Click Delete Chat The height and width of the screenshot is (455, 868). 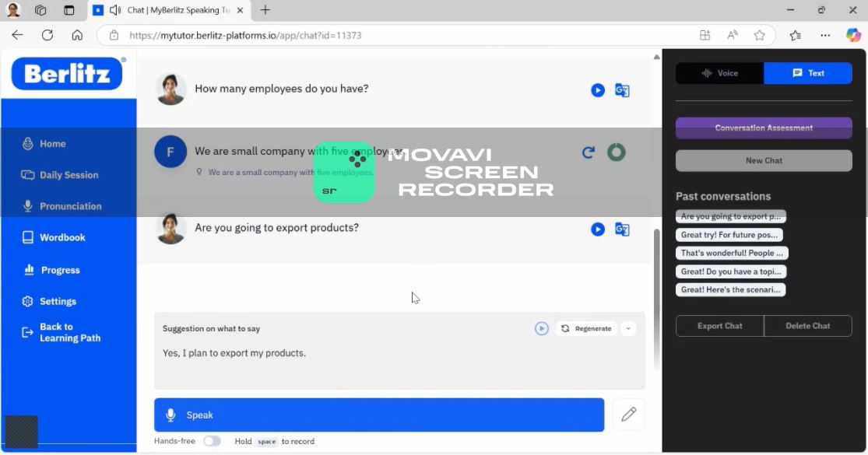pos(808,326)
